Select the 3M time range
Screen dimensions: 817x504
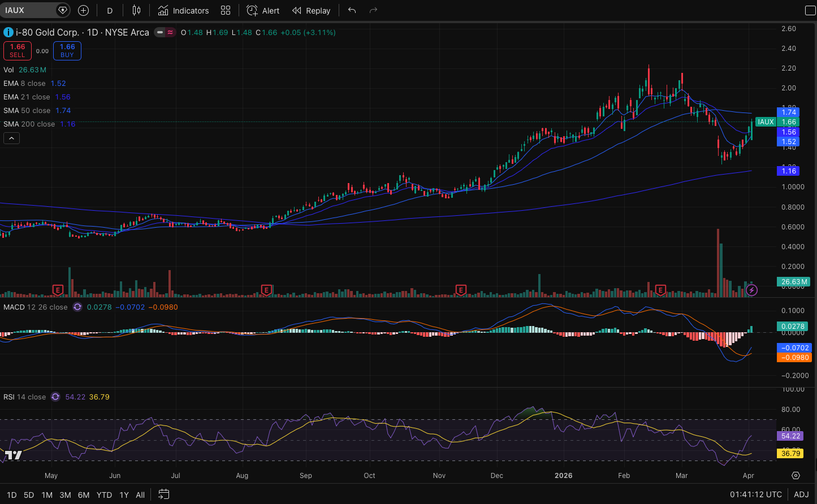point(65,495)
